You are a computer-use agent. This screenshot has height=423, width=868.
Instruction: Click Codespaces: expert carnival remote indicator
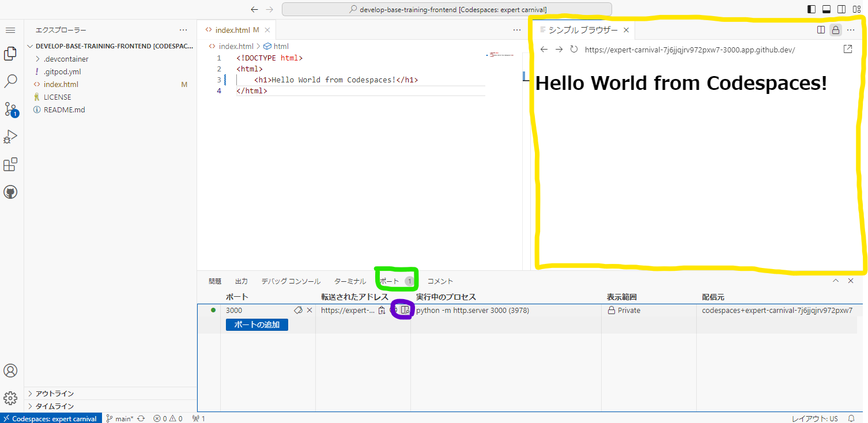51,418
